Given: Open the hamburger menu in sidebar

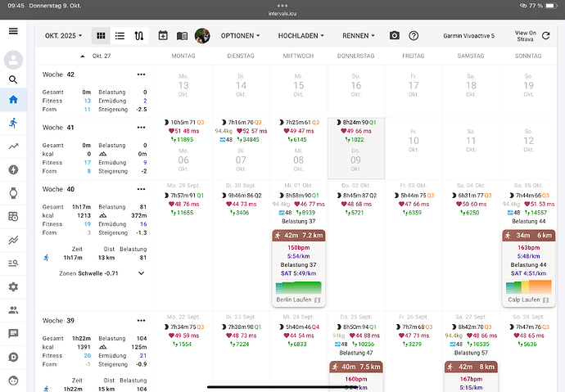Looking at the screenshot, I should (13, 31).
